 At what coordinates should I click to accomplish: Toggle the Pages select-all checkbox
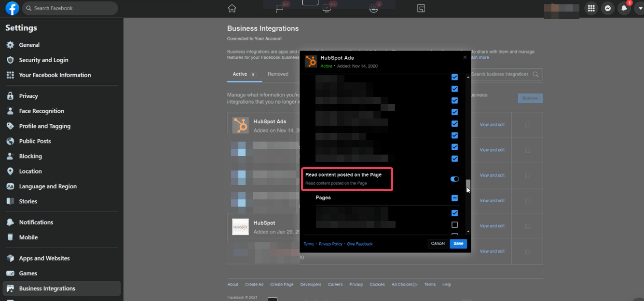tap(454, 198)
